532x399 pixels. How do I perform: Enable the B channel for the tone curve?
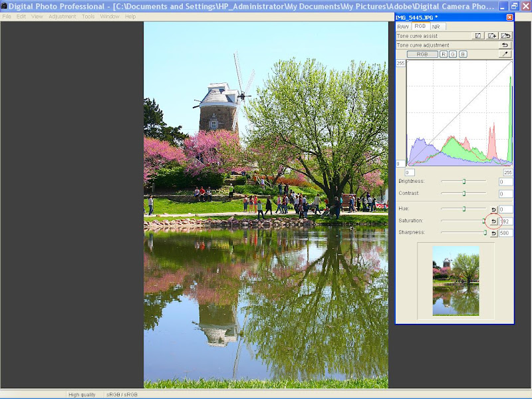tap(463, 54)
